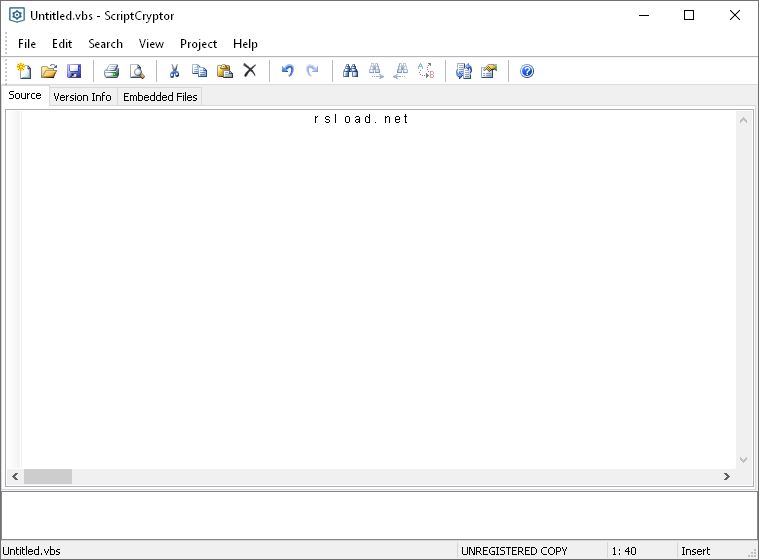Image resolution: width=759 pixels, height=560 pixels.
Task: Paste from clipboard icon
Action: pos(225,71)
